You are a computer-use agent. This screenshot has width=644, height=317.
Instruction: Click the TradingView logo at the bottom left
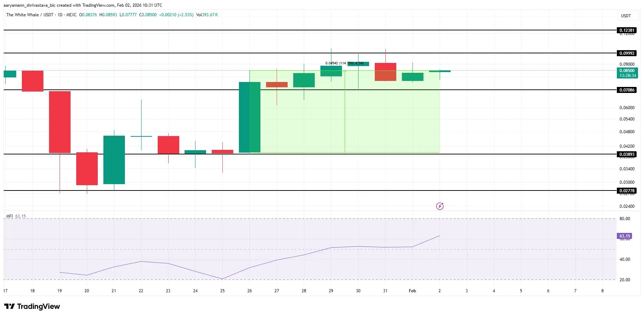(x=32, y=306)
